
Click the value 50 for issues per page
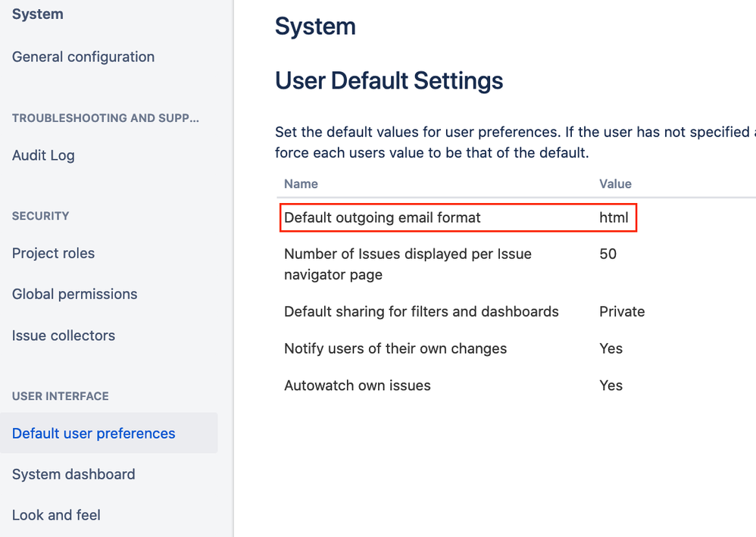608,254
